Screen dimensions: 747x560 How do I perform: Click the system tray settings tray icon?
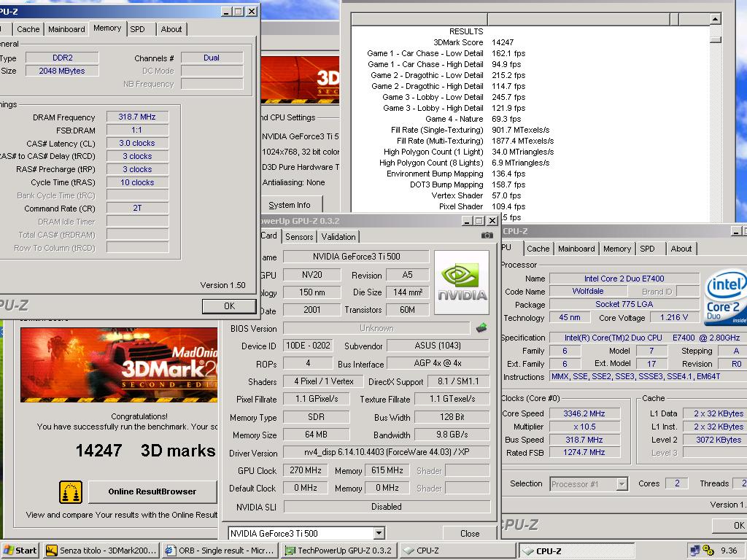coord(708,551)
